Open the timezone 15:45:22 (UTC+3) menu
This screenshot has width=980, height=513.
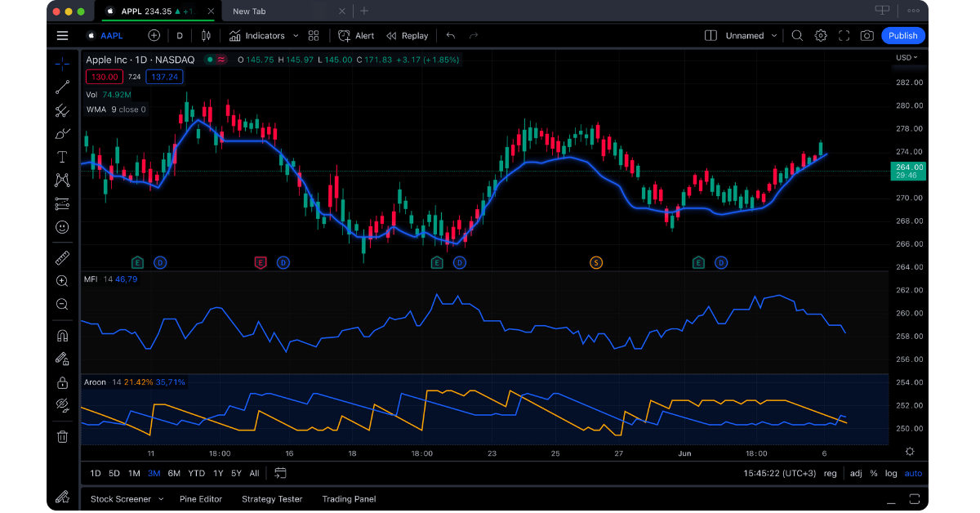(779, 473)
